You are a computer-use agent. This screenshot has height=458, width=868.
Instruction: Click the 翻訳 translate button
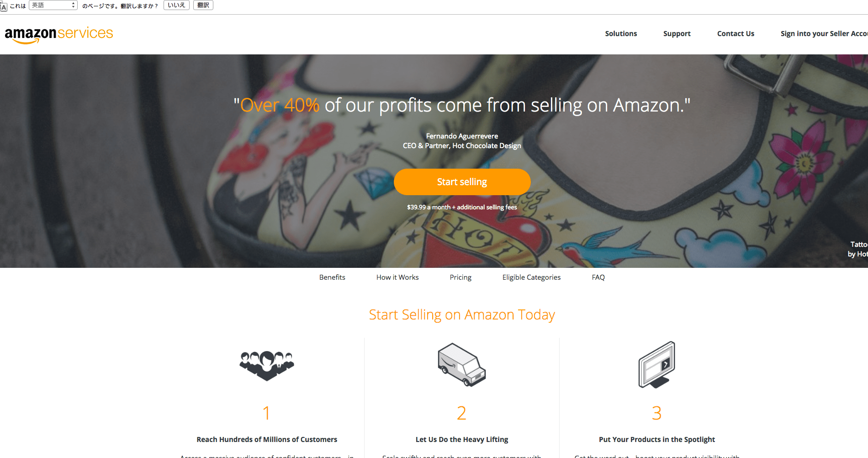pos(203,5)
